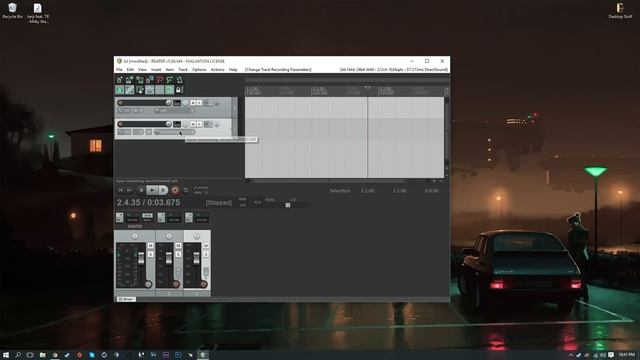This screenshot has width=640, height=360.
Task: Click the Save project toolbar icon
Action: pos(140,80)
